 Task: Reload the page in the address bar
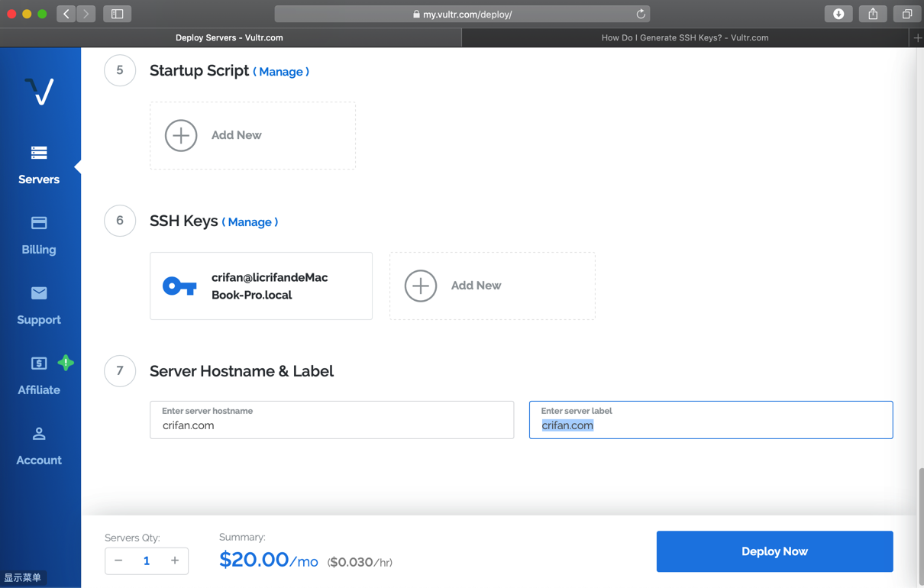pyautogui.click(x=641, y=14)
